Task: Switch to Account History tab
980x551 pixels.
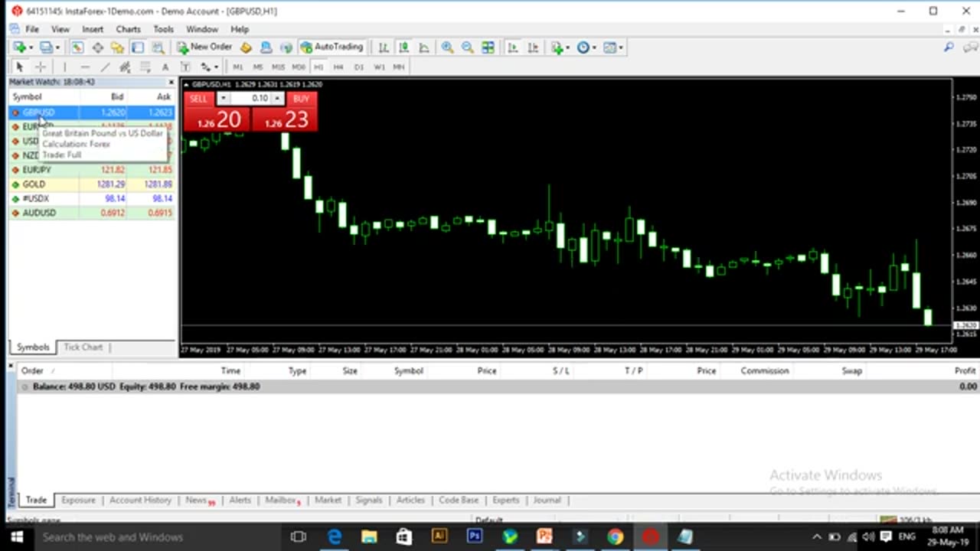Action: click(x=140, y=500)
